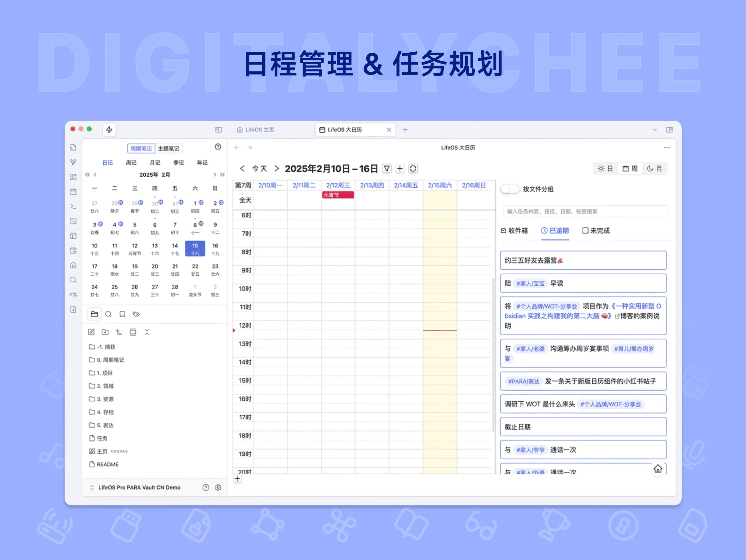Click the filter funnel icon in calendar header
746x560 pixels.
click(x=387, y=168)
